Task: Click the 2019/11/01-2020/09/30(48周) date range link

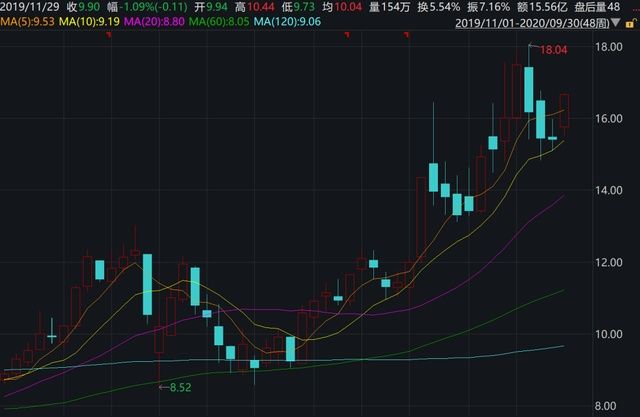Action: coord(532,23)
